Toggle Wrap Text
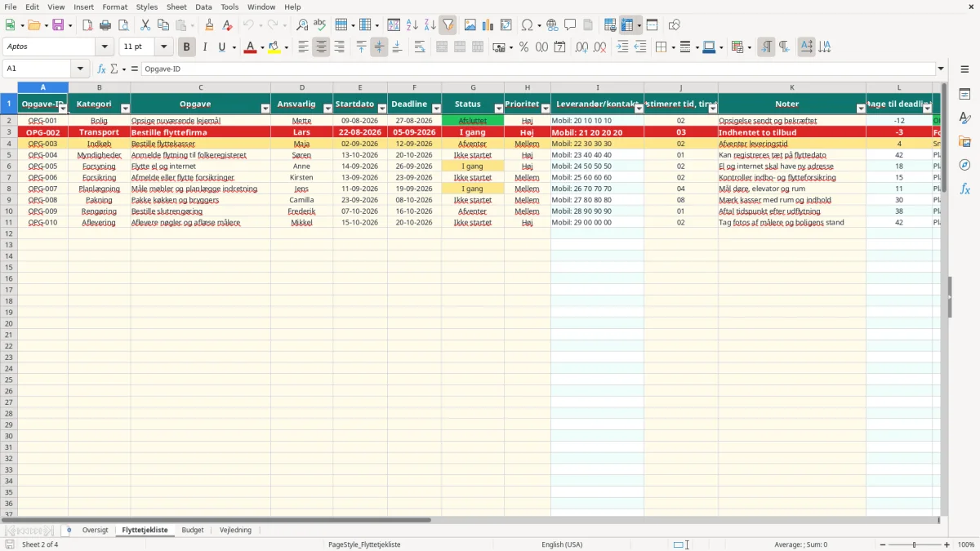The height and width of the screenshot is (551, 980). click(x=420, y=47)
